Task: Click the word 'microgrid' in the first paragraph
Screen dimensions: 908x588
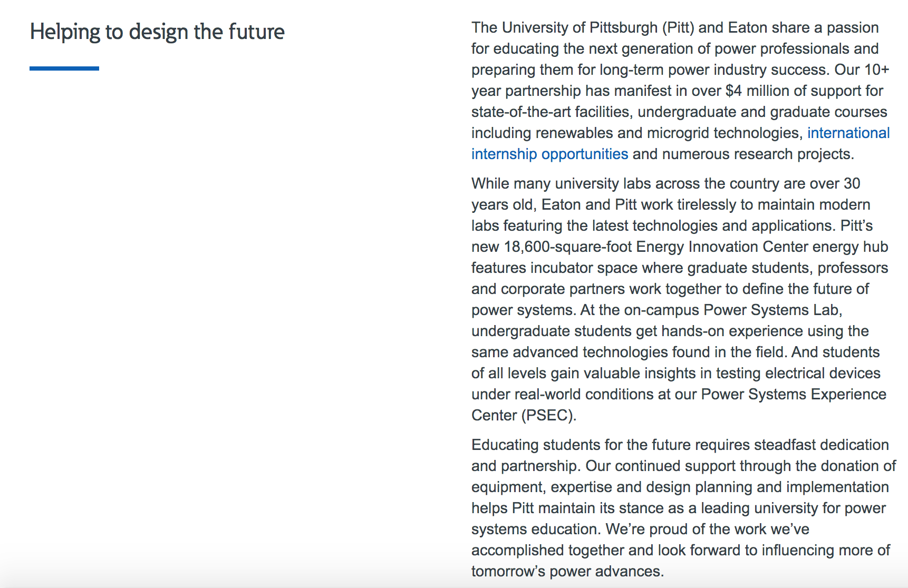Action: (678, 133)
